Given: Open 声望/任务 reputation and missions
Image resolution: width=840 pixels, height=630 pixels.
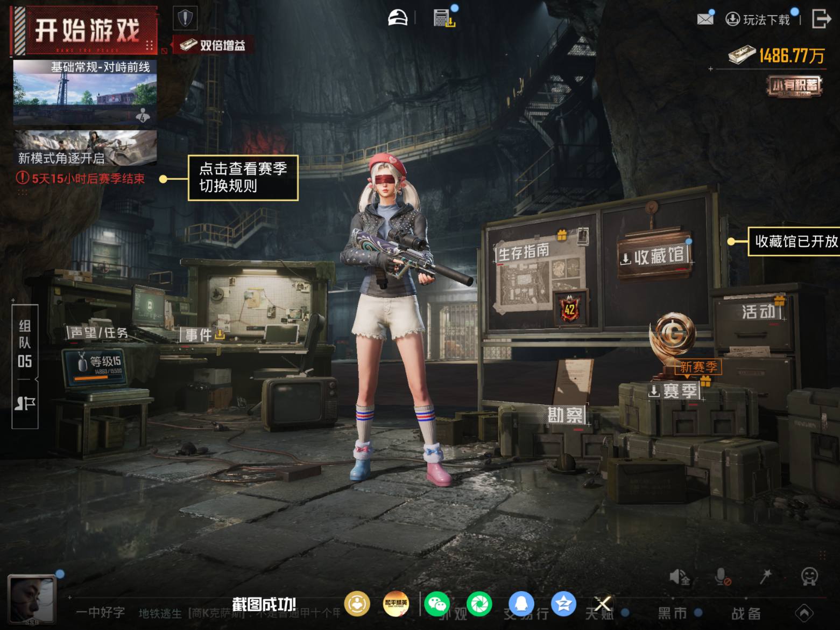Looking at the screenshot, I should 99,333.
